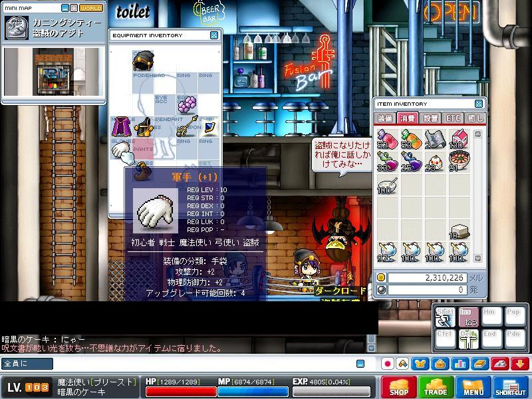Viewport: 532px width, 399px height.
Task: Minimize the mini map with minus button
Action: click(x=65, y=8)
